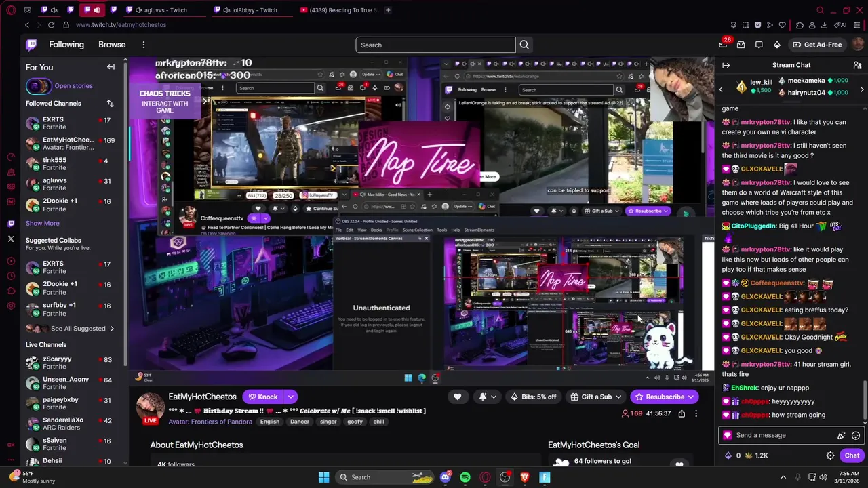Viewport: 868px width, 488px height.
Task: Open the Browse page
Action: 112,45
